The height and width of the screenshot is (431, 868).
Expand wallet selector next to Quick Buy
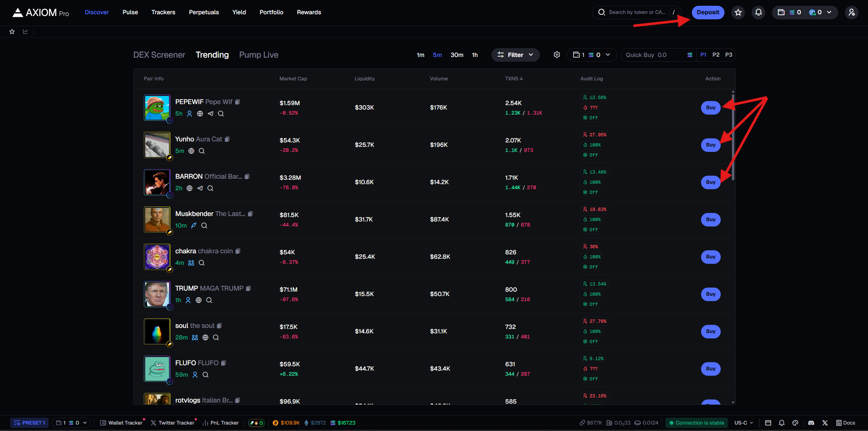pyautogui.click(x=592, y=55)
